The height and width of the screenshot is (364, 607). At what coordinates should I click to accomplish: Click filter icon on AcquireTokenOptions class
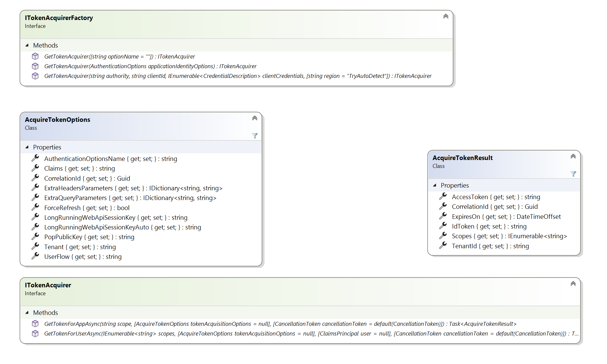255,136
